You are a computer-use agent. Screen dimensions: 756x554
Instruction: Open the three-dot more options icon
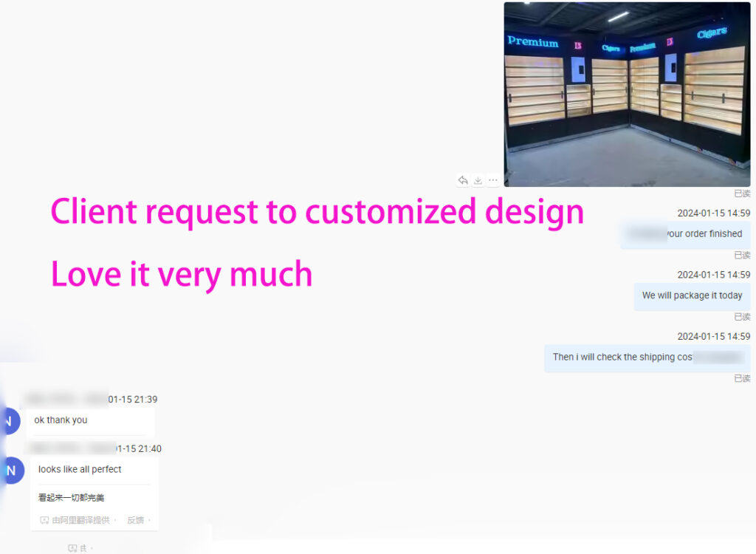coord(492,180)
